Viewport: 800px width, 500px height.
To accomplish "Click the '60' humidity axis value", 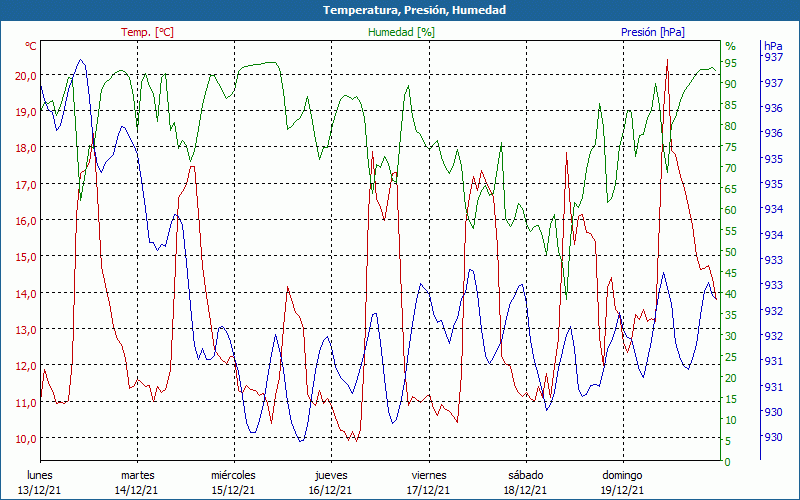I will click(731, 210).
